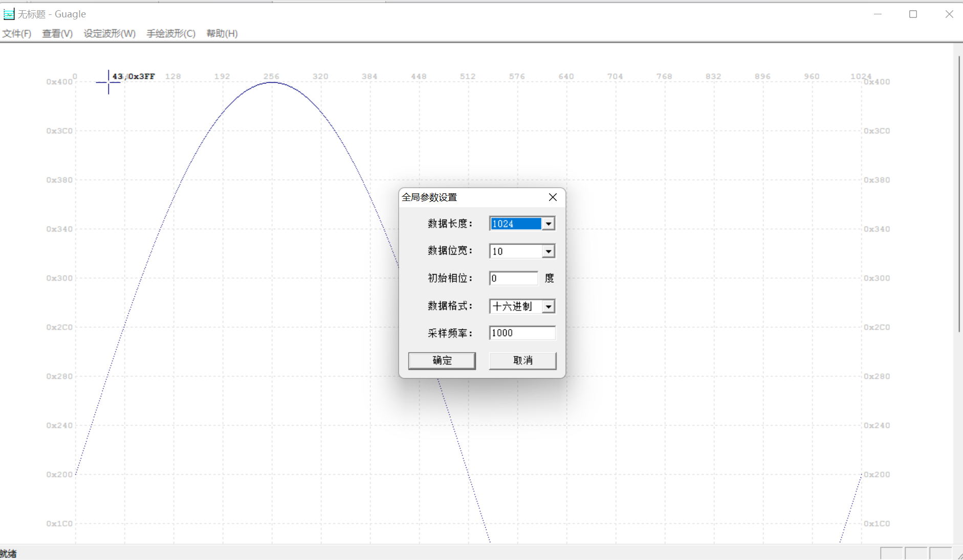Expand the 数据格式 dropdown arrow
This screenshot has height=560, width=963.
click(x=548, y=306)
